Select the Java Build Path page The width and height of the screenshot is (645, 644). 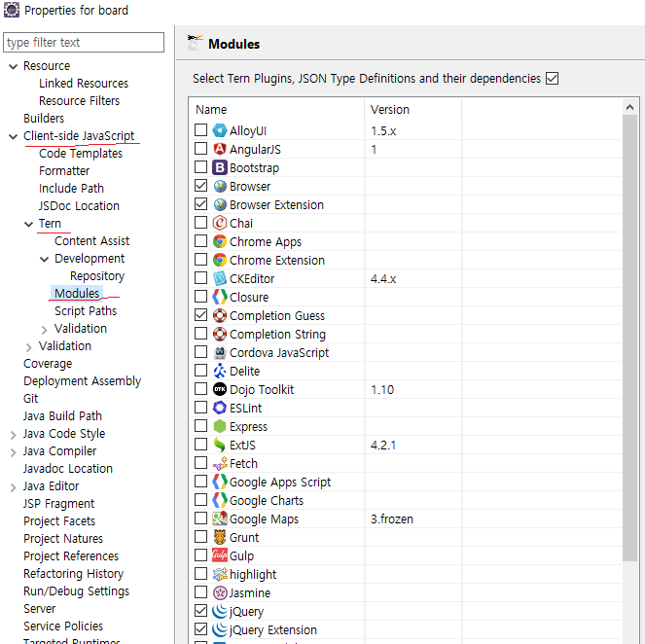coord(62,415)
